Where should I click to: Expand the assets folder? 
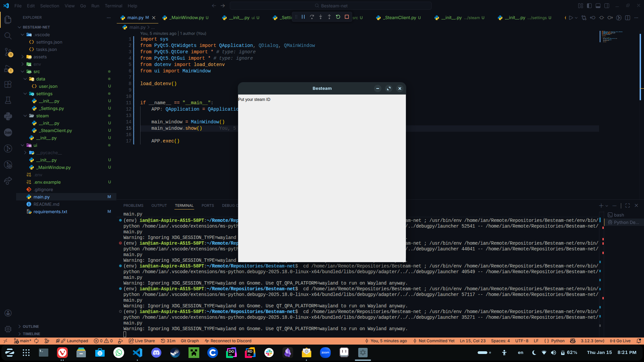click(40, 57)
